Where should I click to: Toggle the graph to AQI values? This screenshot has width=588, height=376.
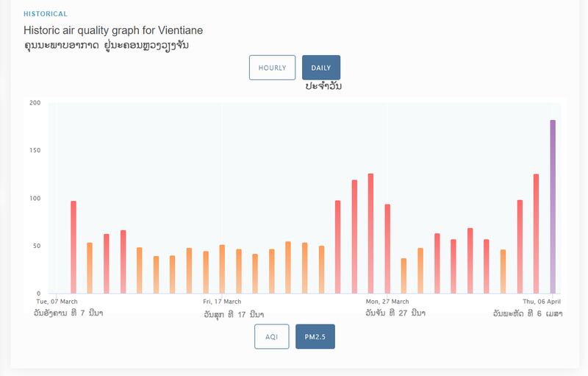point(271,336)
